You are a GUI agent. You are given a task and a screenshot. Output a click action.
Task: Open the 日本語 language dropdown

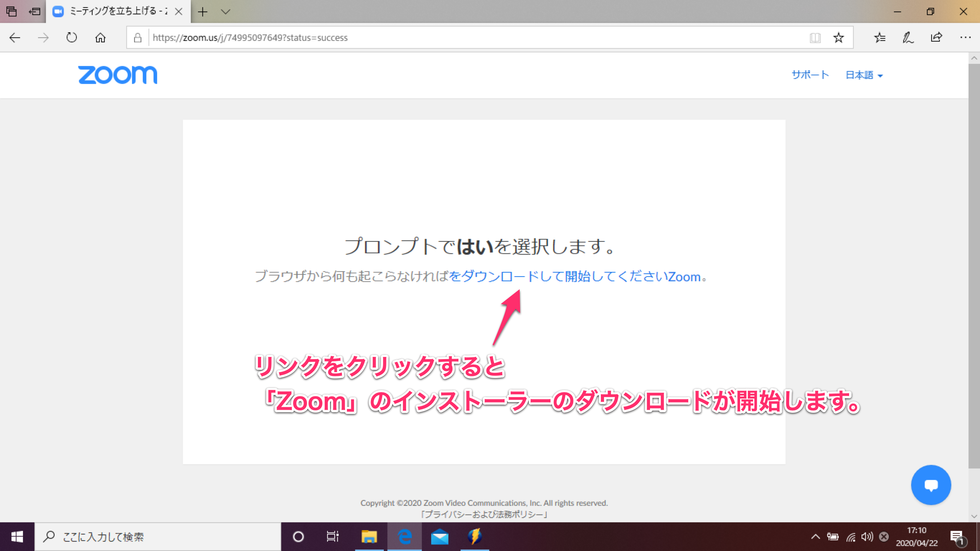864,75
